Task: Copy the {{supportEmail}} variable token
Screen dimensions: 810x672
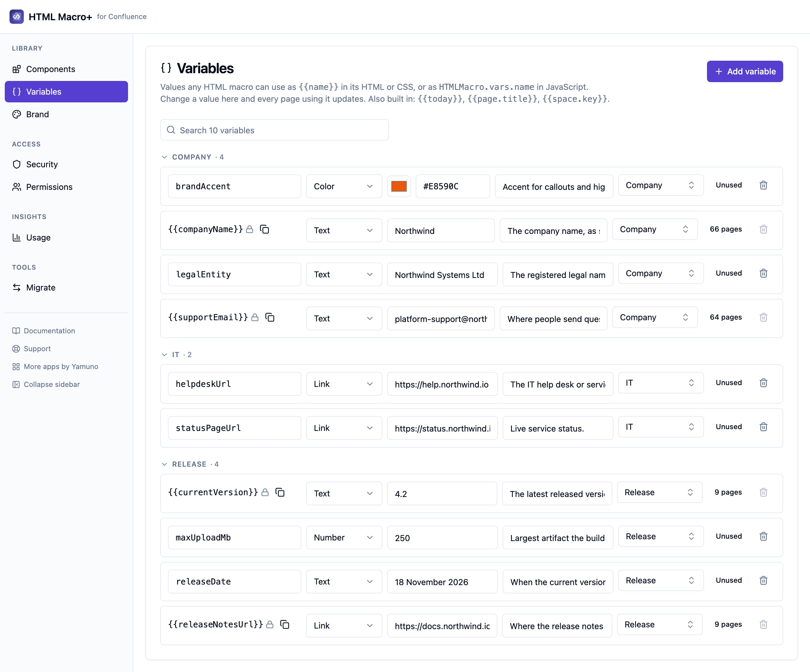Action: (270, 317)
